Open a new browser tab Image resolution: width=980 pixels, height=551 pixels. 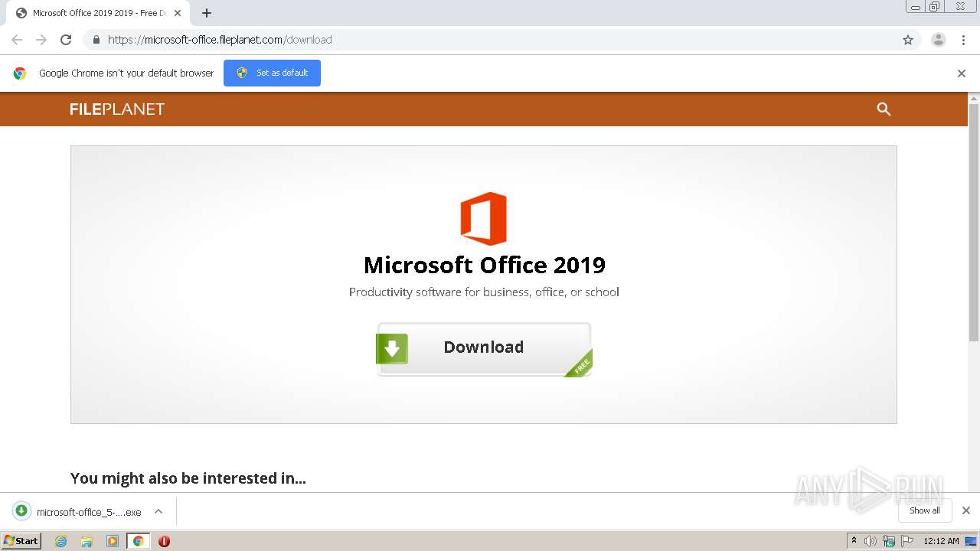[207, 13]
